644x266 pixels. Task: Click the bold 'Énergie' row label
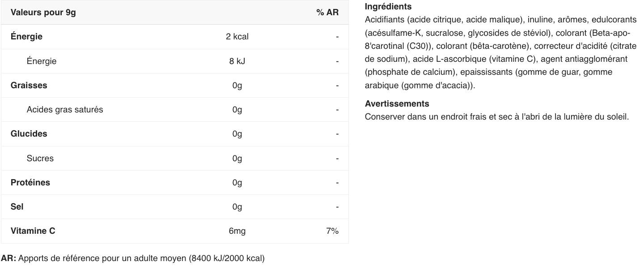pos(26,37)
